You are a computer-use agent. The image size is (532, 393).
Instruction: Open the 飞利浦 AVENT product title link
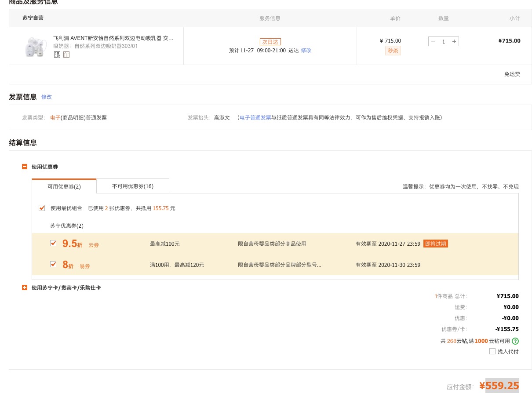[x=113, y=38]
